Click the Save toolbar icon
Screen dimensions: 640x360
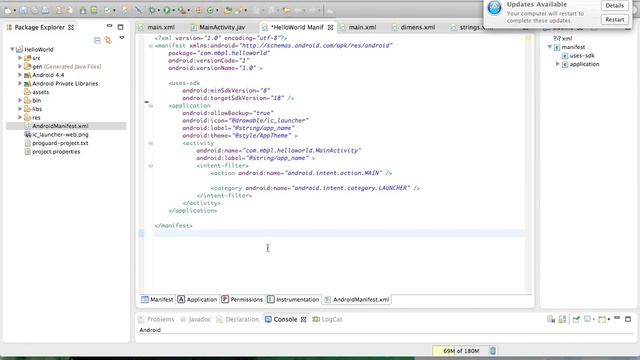click(x=24, y=10)
